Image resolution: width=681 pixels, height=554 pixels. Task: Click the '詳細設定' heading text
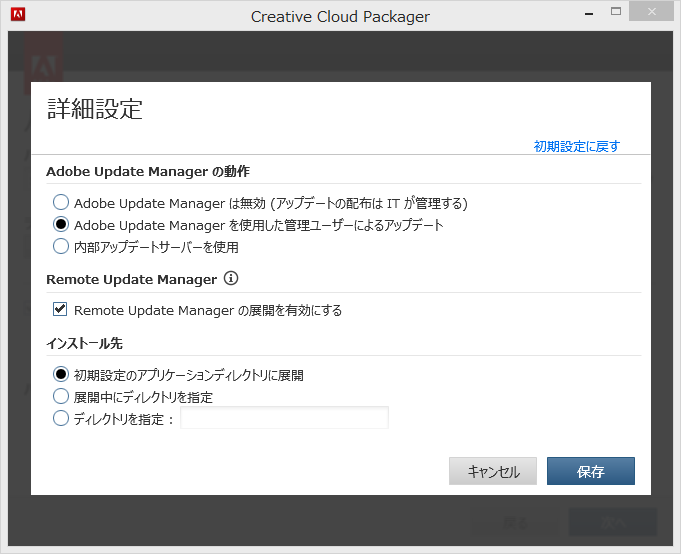click(95, 109)
